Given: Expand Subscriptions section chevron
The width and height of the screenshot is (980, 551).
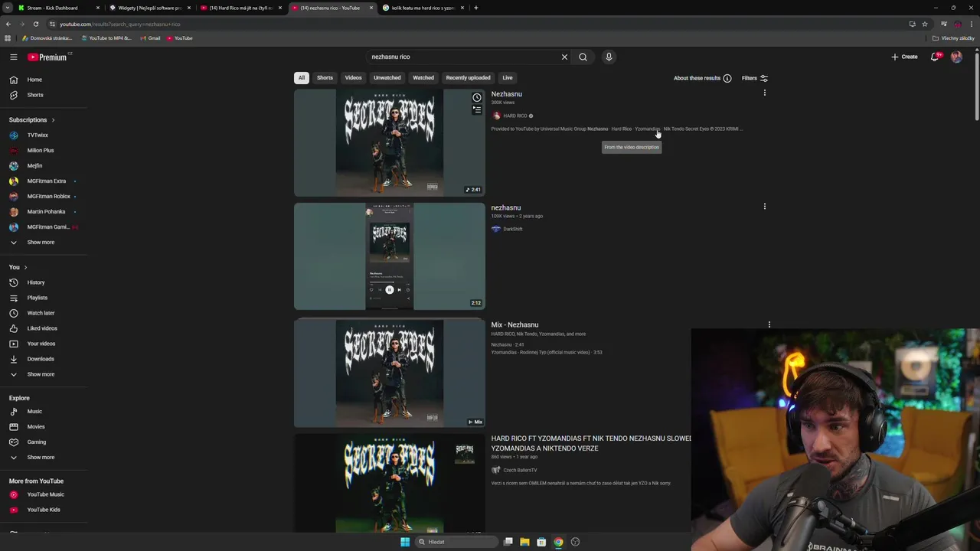Looking at the screenshot, I should 53,120.
